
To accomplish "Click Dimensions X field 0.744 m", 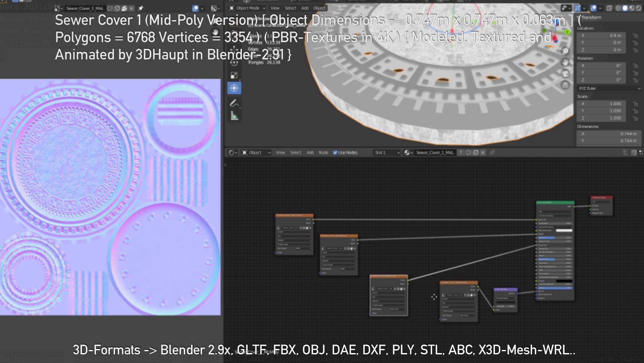I will pyautogui.click(x=609, y=134).
